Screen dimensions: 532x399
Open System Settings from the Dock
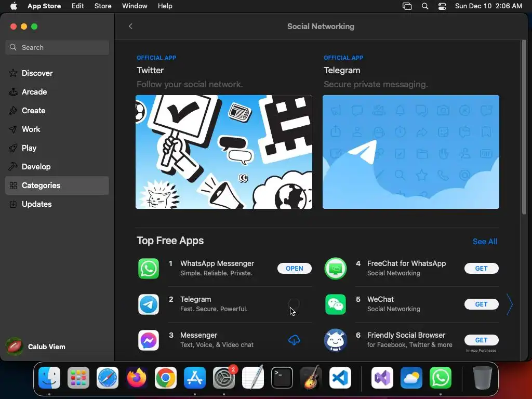224,378
